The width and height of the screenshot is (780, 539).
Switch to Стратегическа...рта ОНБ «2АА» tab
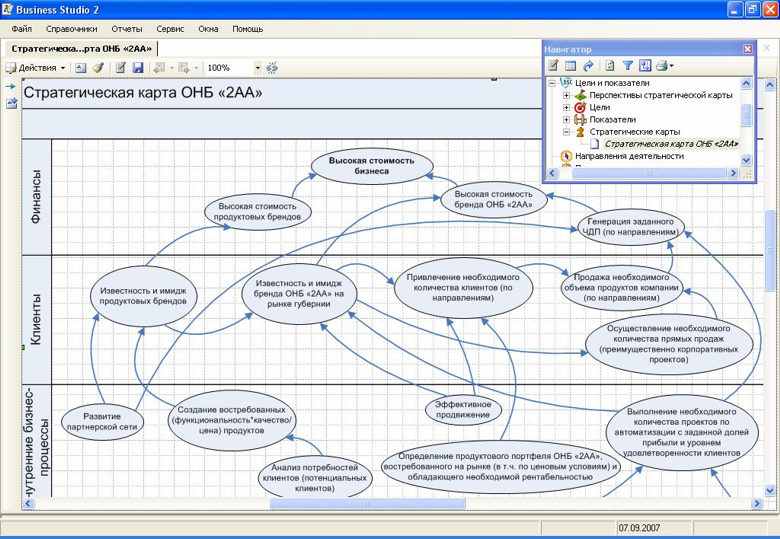click(x=82, y=49)
